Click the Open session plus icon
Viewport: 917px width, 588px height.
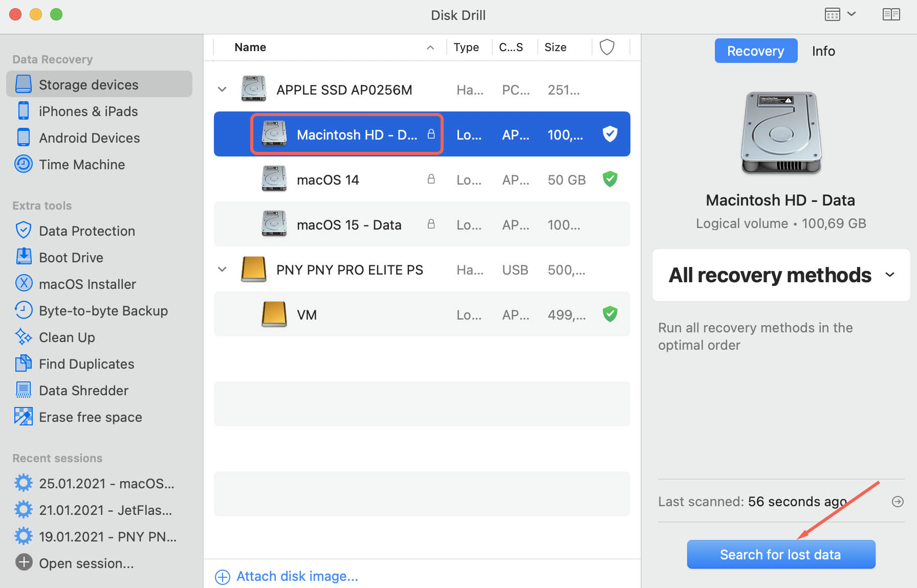[x=24, y=562]
